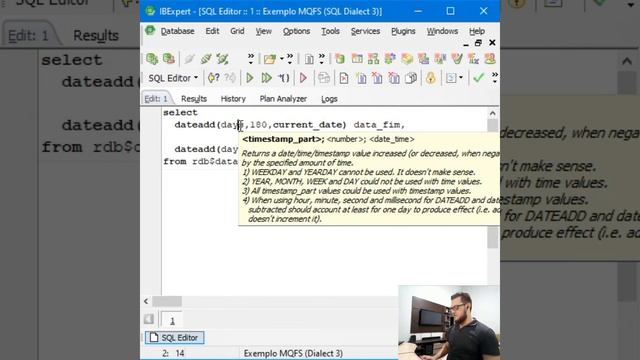Select query page tab 1 at bottom
Viewport: 640px width, 360px height.
172,320
